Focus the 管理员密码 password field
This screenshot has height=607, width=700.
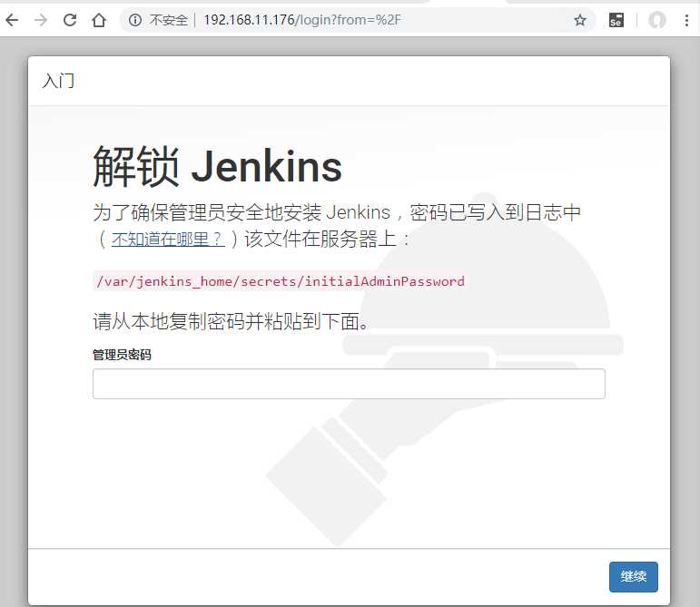click(349, 384)
